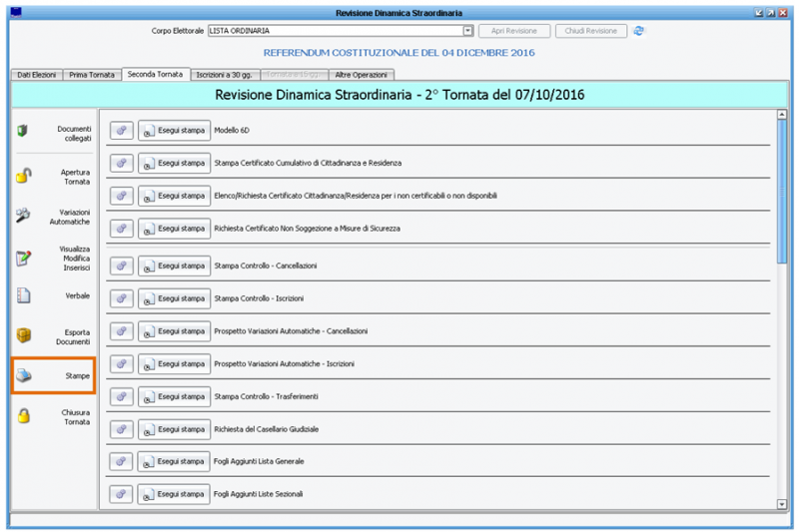Click link icon button for Modello 6D
This screenshot has width=799, height=532.
pos(121,131)
